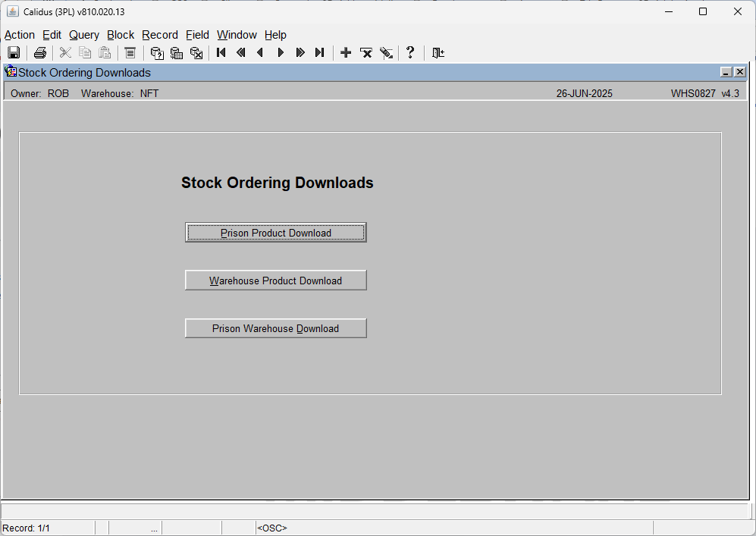Click the Save floppy disk icon
756x536 pixels.
tap(14, 52)
